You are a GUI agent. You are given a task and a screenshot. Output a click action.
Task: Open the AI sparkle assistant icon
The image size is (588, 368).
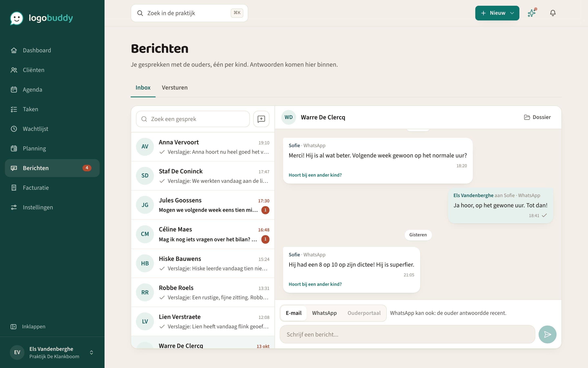coord(532,13)
